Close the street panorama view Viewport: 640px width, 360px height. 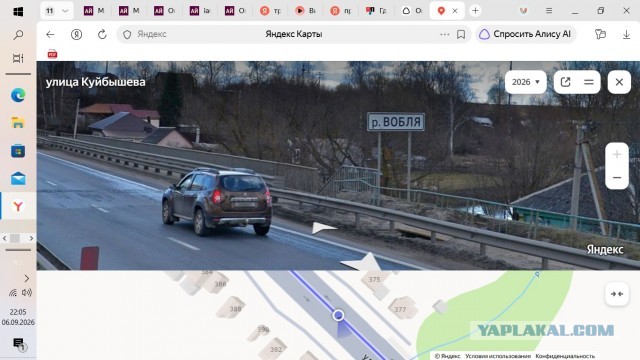(619, 82)
